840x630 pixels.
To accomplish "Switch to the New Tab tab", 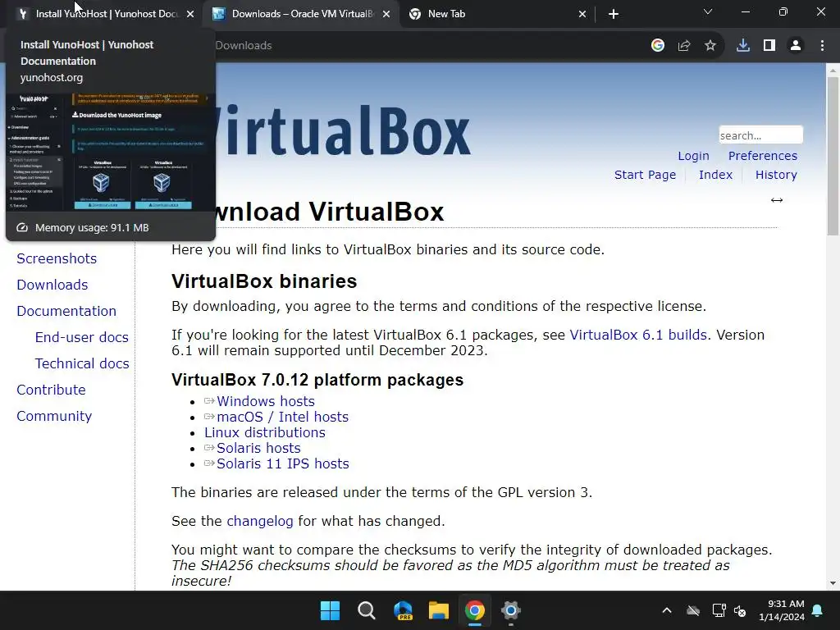I will click(x=497, y=14).
